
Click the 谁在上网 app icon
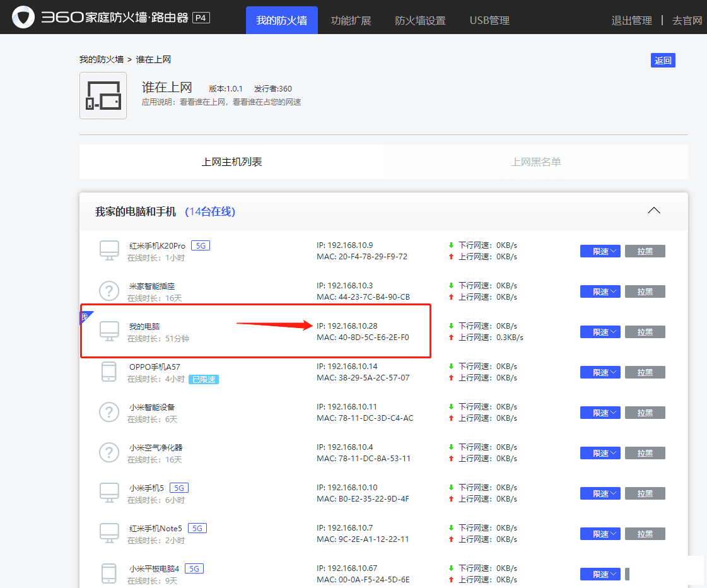[103, 96]
